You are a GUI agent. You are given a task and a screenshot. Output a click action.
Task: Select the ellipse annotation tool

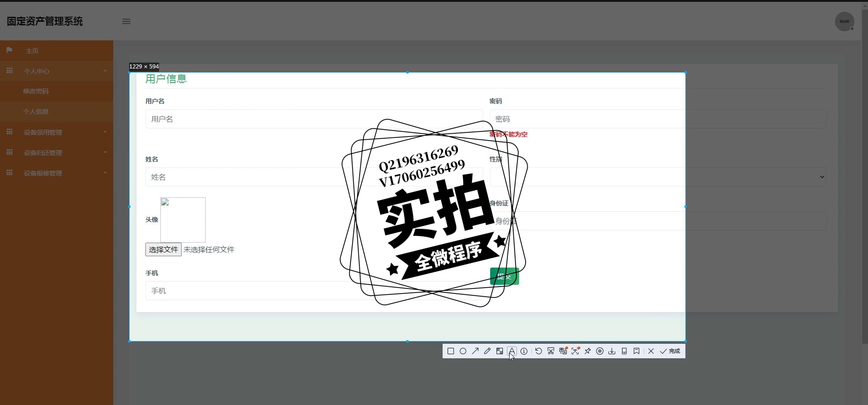point(463,351)
